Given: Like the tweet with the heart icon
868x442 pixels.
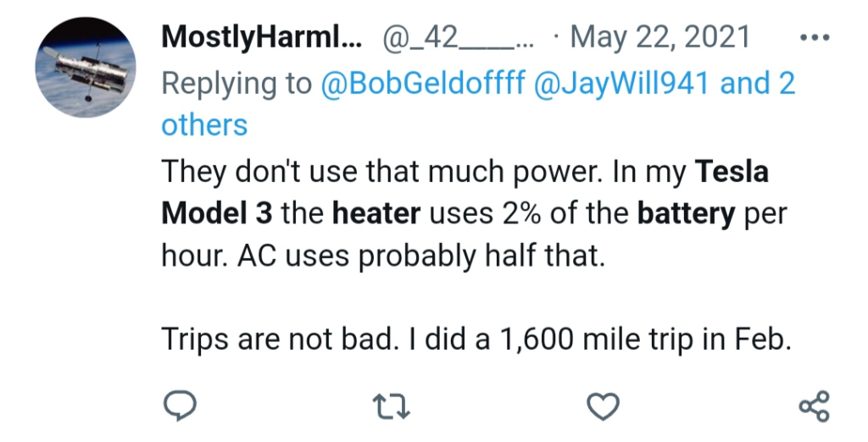Looking at the screenshot, I should 604,407.
